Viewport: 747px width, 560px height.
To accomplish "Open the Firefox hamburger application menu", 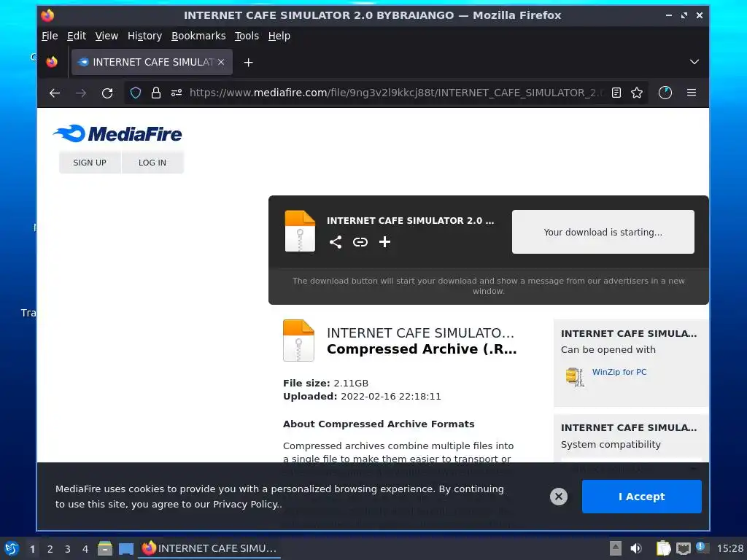I will tap(692, 93).
